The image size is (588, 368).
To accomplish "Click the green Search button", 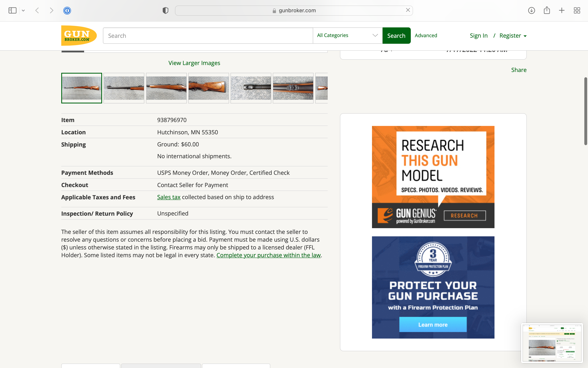I will point(396,36).
